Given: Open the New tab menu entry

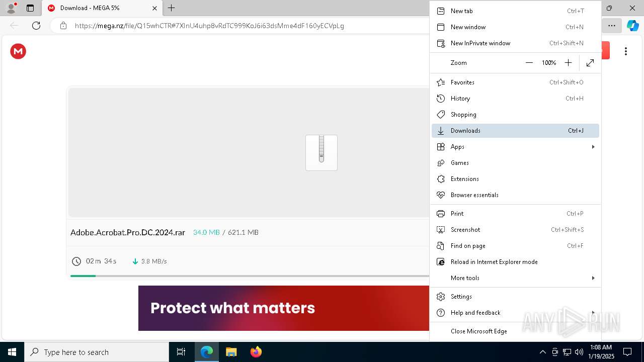Looking at the screenshot, I should click(x=515, y=11).
